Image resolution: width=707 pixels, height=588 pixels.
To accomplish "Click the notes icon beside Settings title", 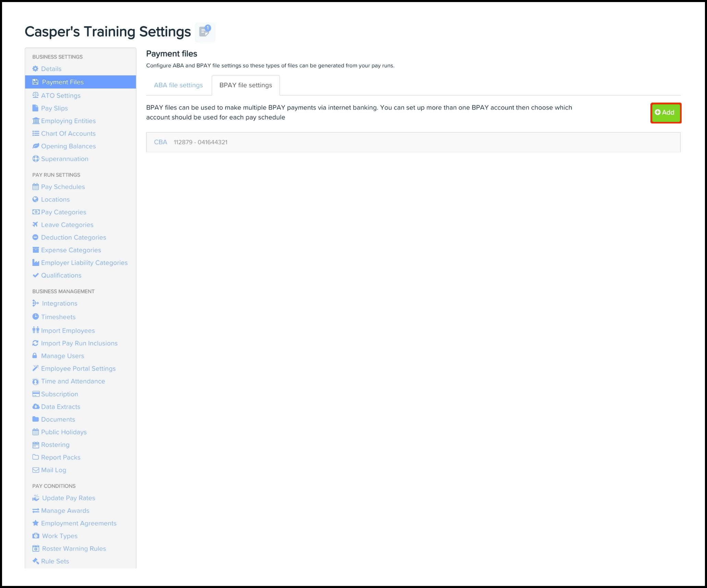I will pyautogui.click(x=205, y=32).
